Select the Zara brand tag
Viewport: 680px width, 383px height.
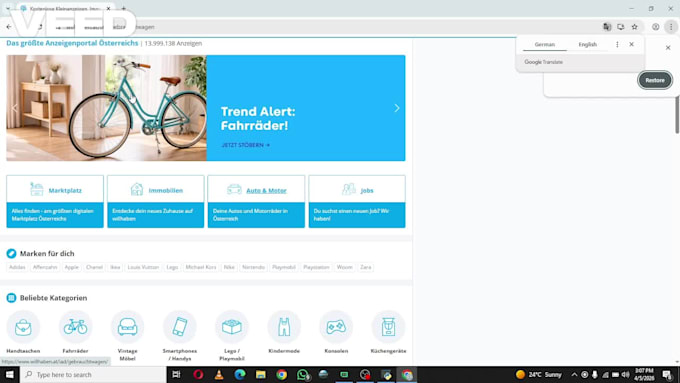[366, 267]
